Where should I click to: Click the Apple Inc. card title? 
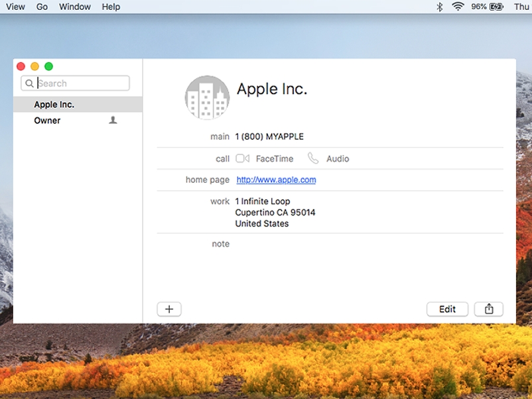click(x=272, y=89)
